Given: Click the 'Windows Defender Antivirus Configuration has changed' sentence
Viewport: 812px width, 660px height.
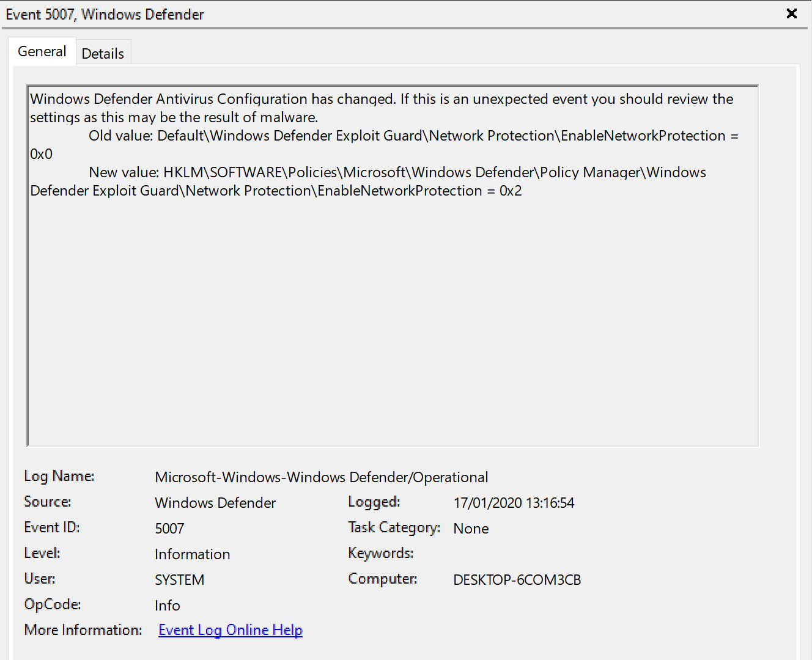Looking at the screenshot, I should 213,99.
